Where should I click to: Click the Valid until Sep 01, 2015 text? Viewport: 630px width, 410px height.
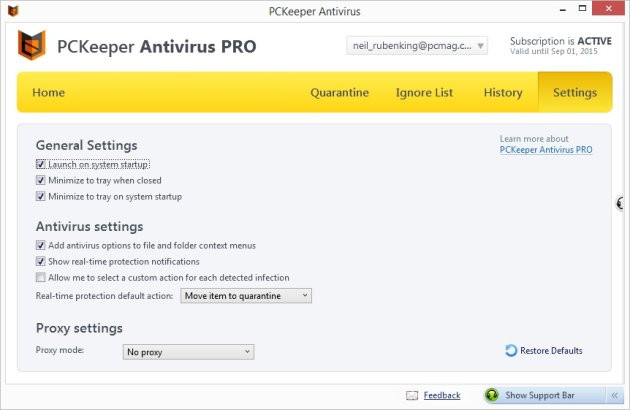(x=554, y=51)
